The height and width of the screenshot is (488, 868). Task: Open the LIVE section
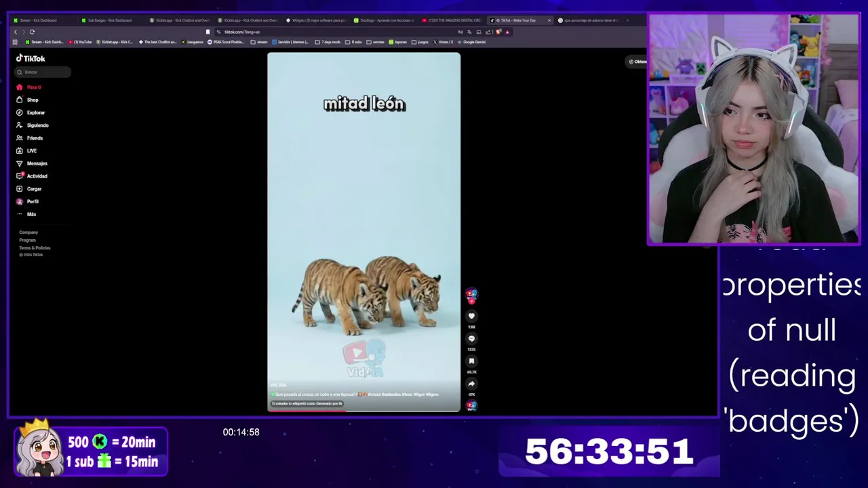pyautogui.click(x=27, y=150)
